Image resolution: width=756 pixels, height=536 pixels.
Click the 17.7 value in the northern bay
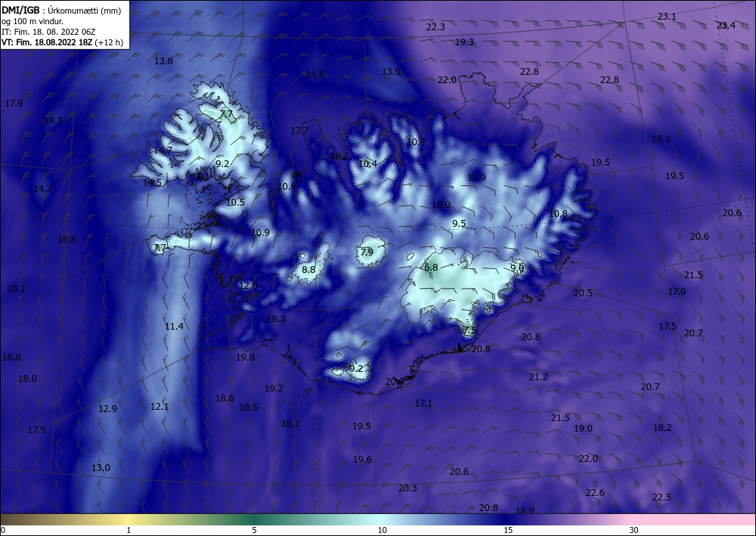(299, 131)
